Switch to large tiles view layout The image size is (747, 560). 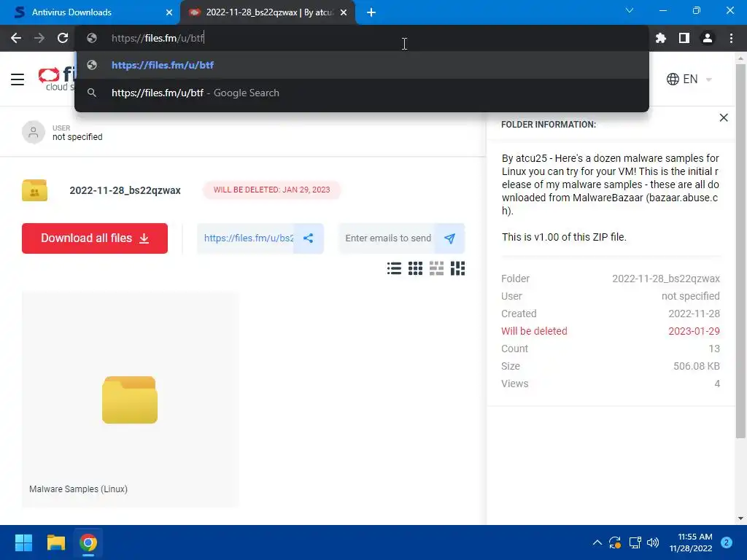(436, 268)
